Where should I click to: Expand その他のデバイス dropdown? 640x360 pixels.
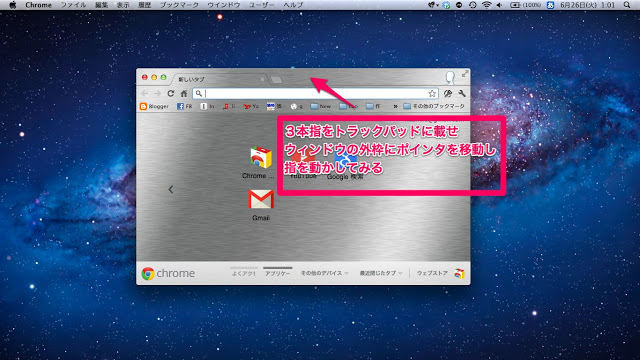(x=324, y=273)
